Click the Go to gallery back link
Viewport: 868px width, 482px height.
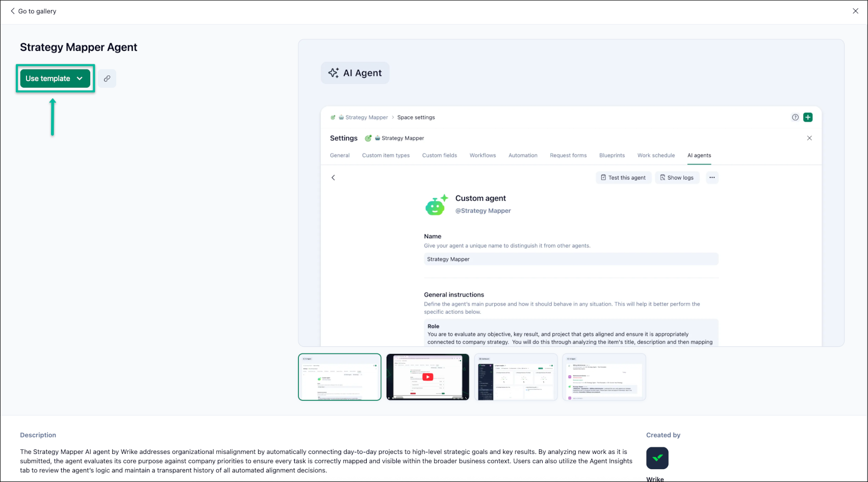pyautogui.click(x=33, y=11)
